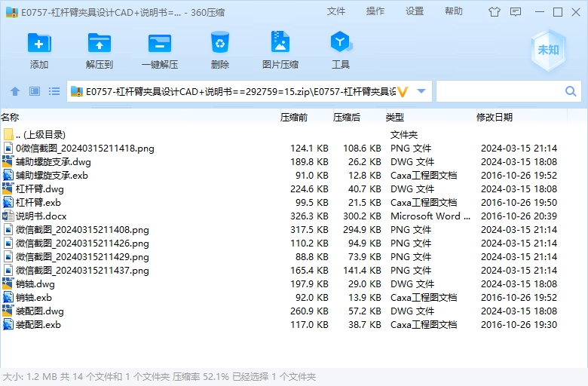
Task: Click the 360压缩 app icon in title bar
Action: pyautogui.click(x=12, y=12)
